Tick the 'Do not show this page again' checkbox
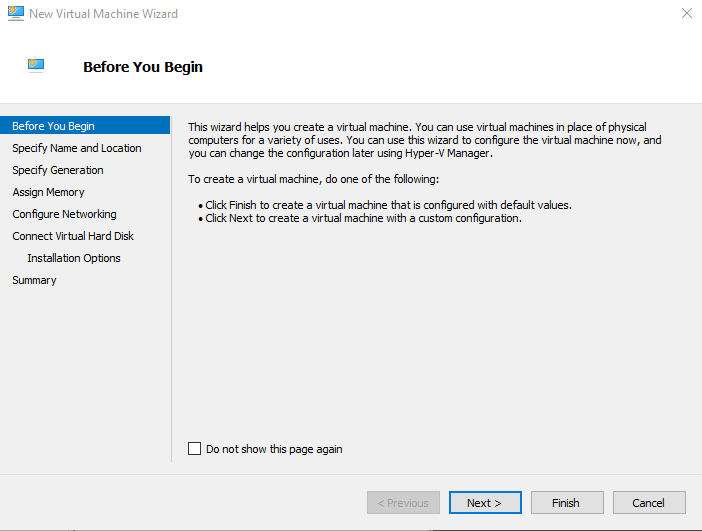This screenshot has height=531, width=702. [195, 449]
